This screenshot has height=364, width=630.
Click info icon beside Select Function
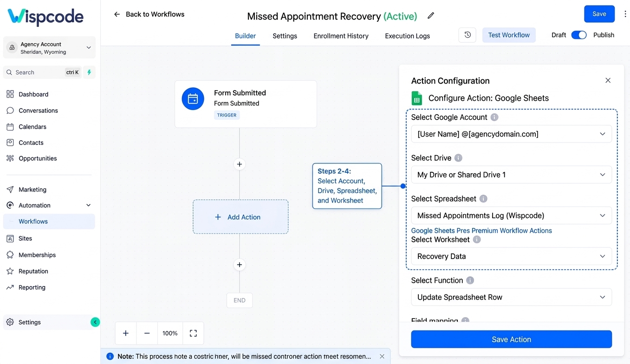[x=470, y=280]
